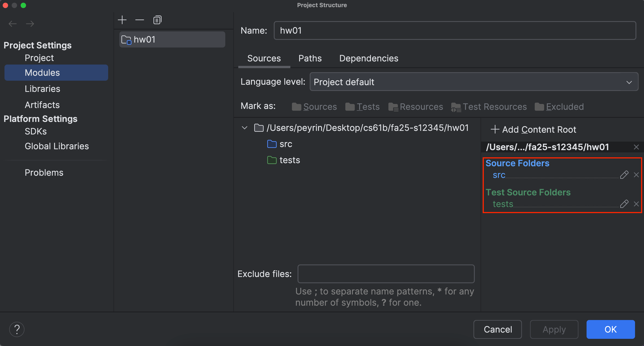Remove the selected module
644x346 pixels.
(x=139, y=20)
